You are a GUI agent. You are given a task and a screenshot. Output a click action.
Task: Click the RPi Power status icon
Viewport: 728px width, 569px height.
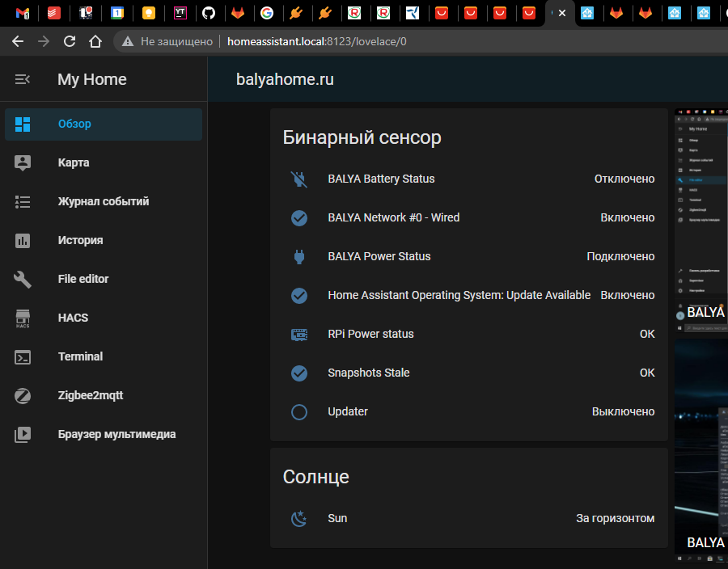point(299,334)
